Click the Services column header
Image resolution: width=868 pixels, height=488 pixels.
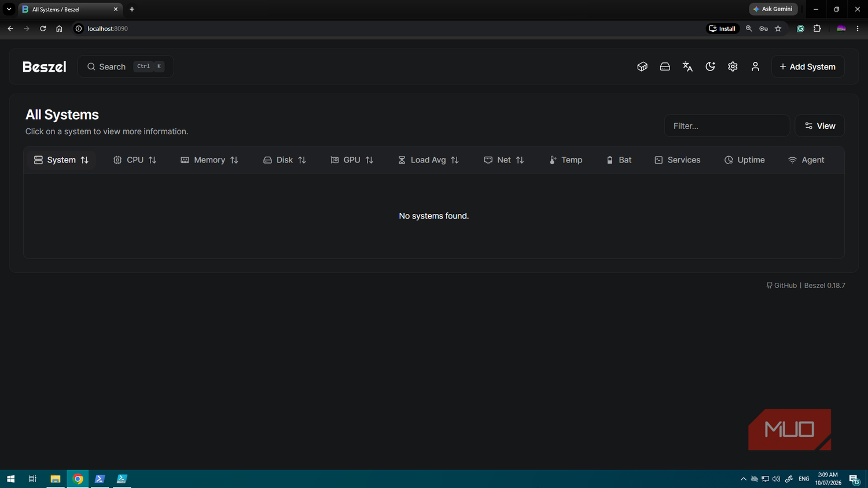[678, 160]
